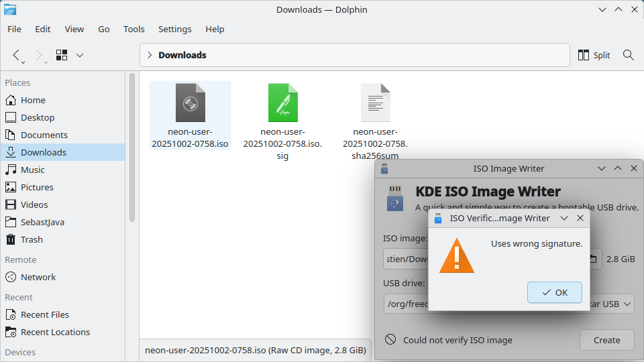Image resolution: width=644 pixels, height=362 pixels.
Task: Click the icons view mode button
Action: [62, 55]
